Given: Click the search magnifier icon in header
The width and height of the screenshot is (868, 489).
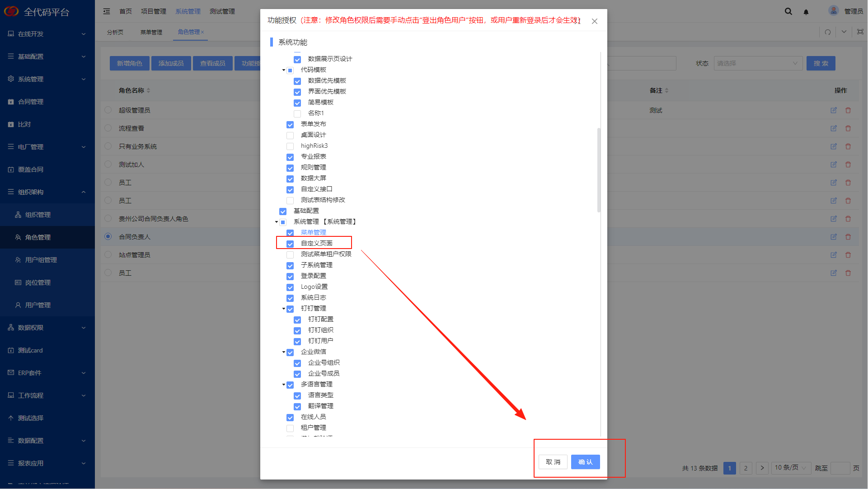Looking at the screenshot, I should (x=788, y=11).
